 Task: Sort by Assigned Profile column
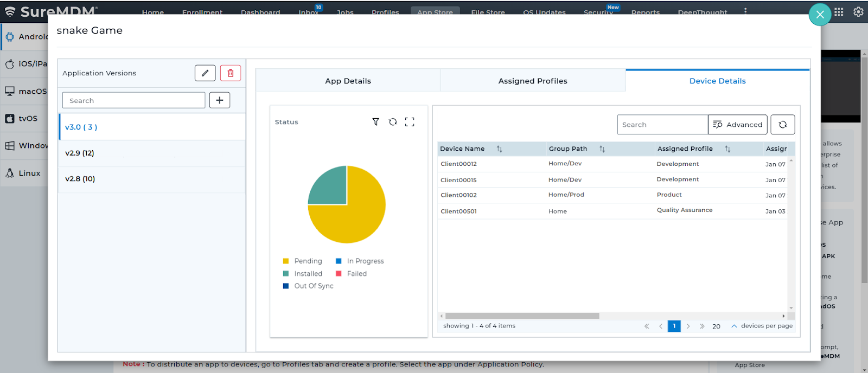(727, 149)
